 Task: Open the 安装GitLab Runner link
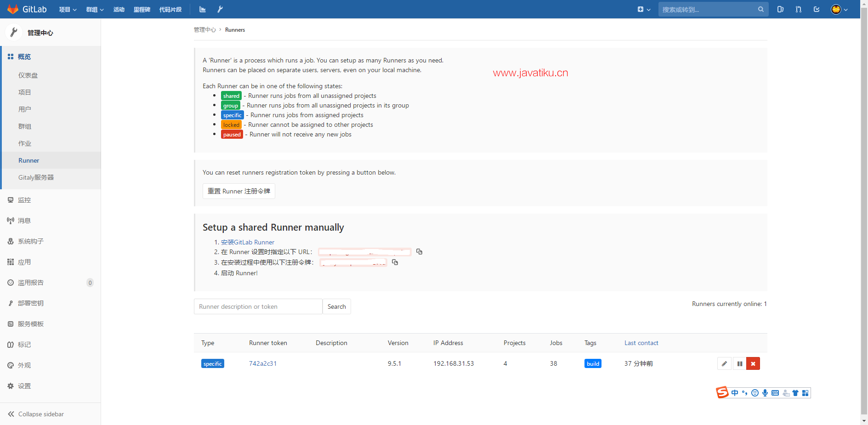(248, 242)
